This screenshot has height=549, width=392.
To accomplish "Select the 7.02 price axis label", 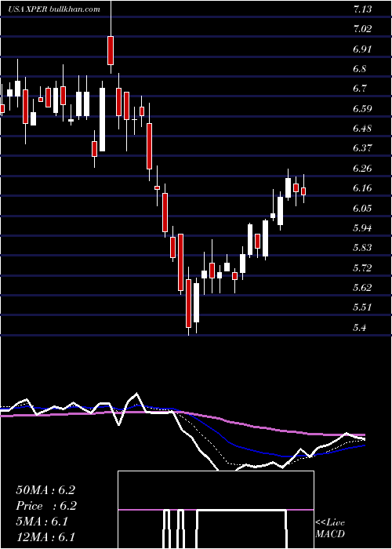I will coord(362,29).
